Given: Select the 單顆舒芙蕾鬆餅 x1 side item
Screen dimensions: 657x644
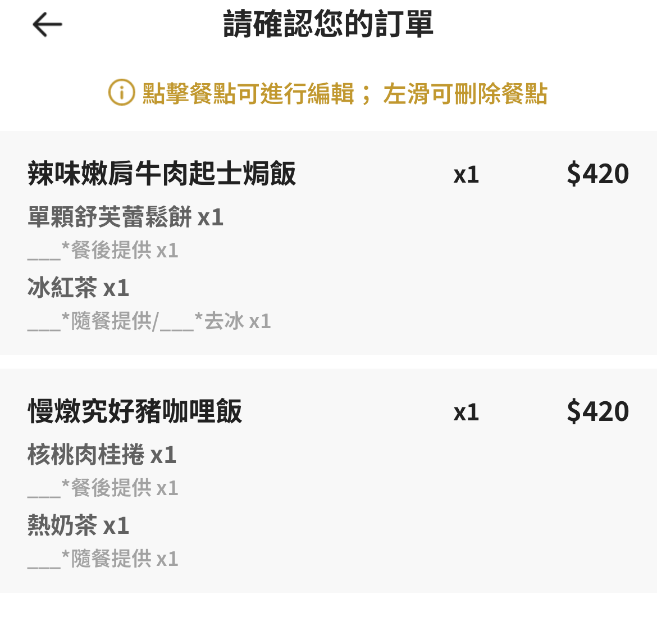Looking at the screenshot, I should point(126,217).
